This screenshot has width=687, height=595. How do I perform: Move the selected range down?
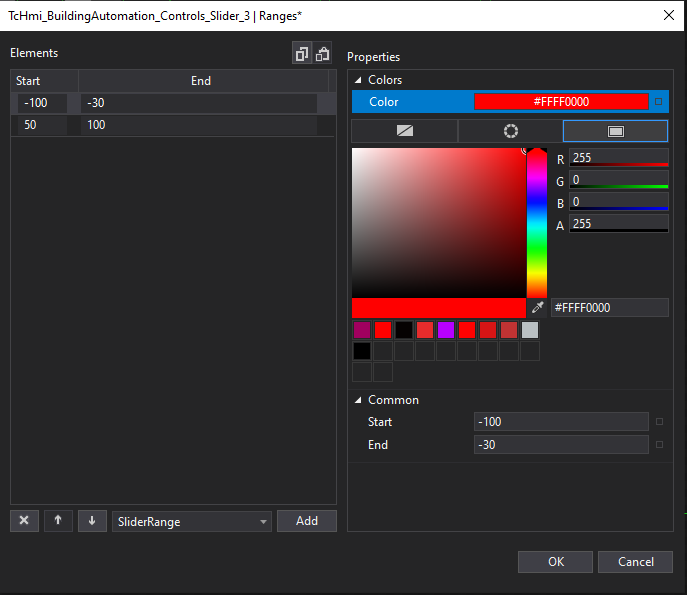pyautogui.click(x=92, y=521)
